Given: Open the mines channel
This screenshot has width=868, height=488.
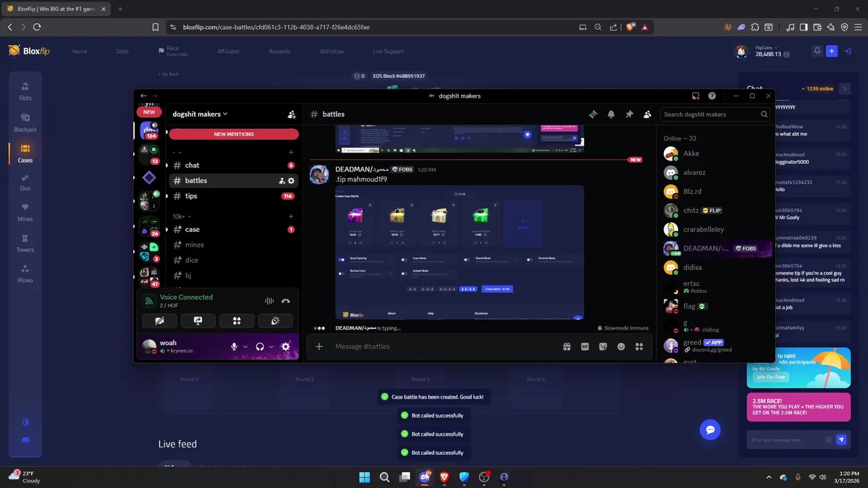Looking at the screenshot, I should (x=234, y=245).
